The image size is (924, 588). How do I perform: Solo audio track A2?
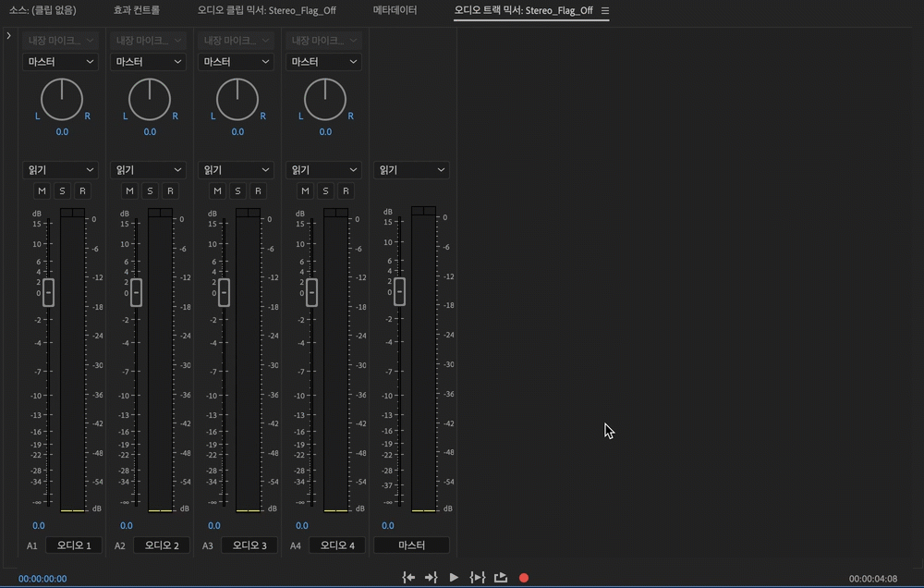click(x=150, y=191)
